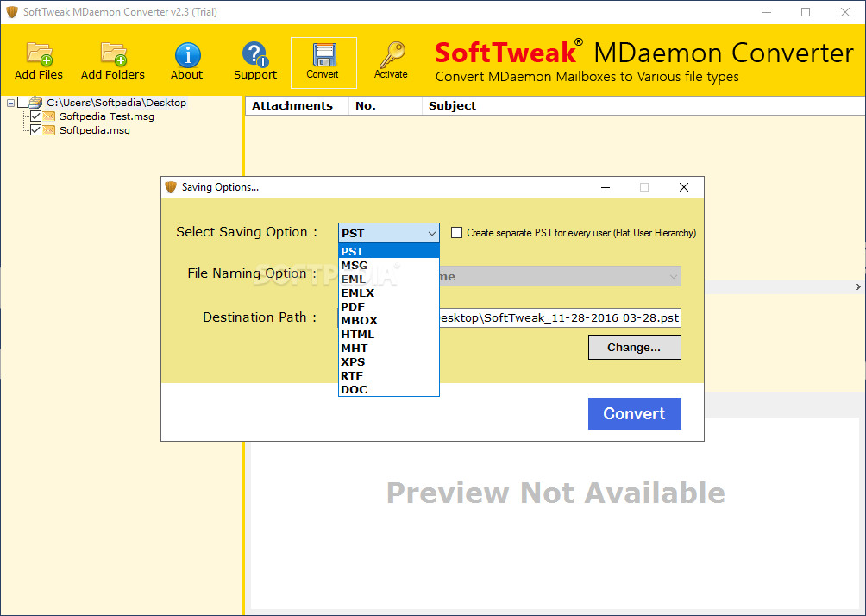The height and width of the screenshot is (616, 866).
Task: Click the Softpedia Test.msg envelope icon
Action: (49, 116)
